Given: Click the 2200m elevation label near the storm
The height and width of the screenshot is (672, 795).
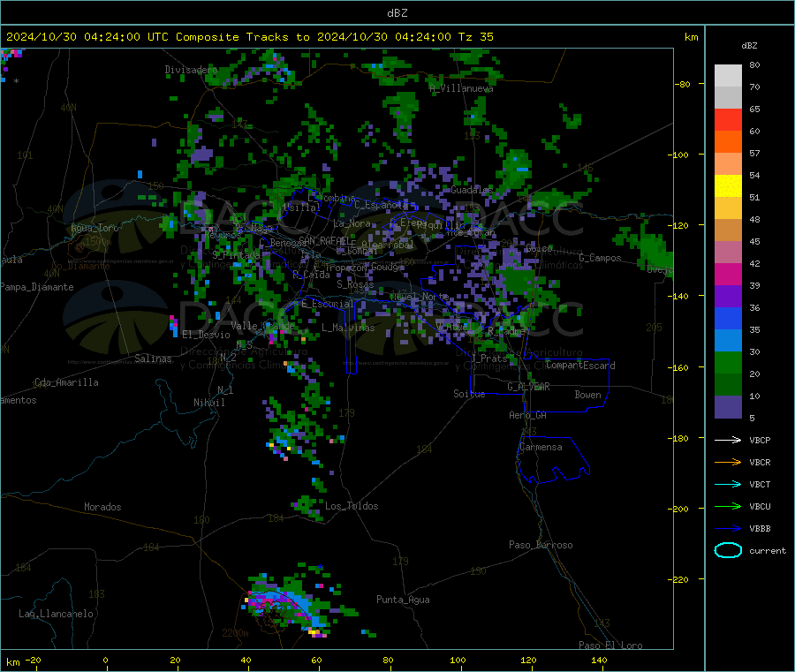Looking at the screenshot, I should pos(235,633).
